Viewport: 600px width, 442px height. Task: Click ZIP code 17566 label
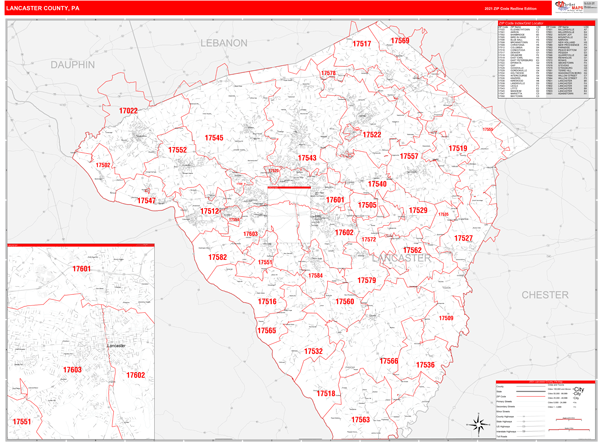coord(389,361)
